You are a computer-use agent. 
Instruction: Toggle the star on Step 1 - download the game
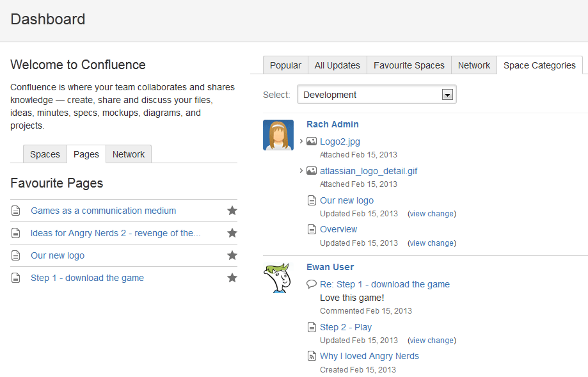232,278
